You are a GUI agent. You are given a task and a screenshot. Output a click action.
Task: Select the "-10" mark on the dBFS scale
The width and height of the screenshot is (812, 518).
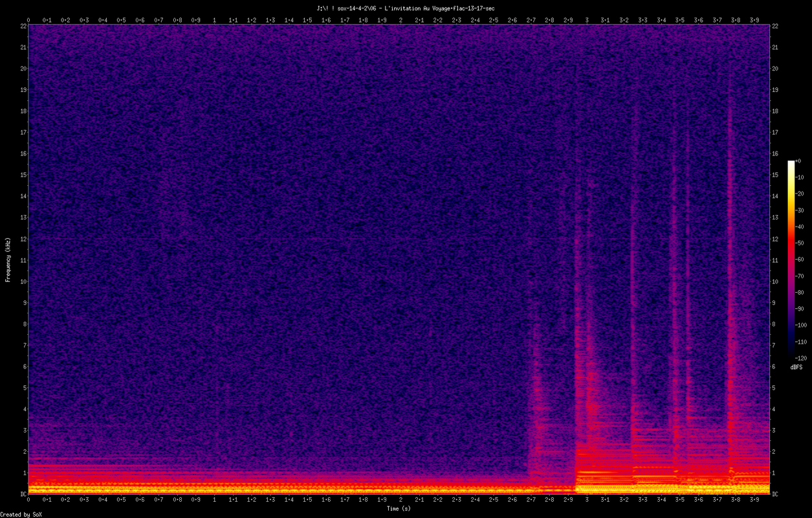click(800, 178)
